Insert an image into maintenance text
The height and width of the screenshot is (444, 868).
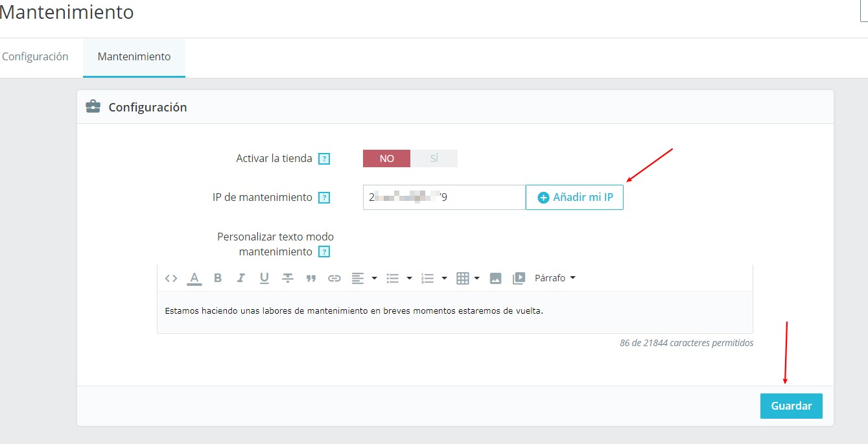coord(495,278)
